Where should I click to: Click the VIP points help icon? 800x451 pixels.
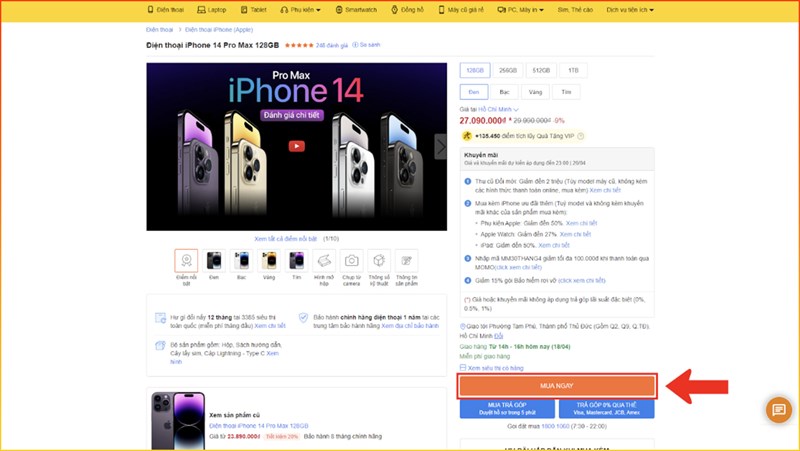pyautogui.click(x=581, y=136)
